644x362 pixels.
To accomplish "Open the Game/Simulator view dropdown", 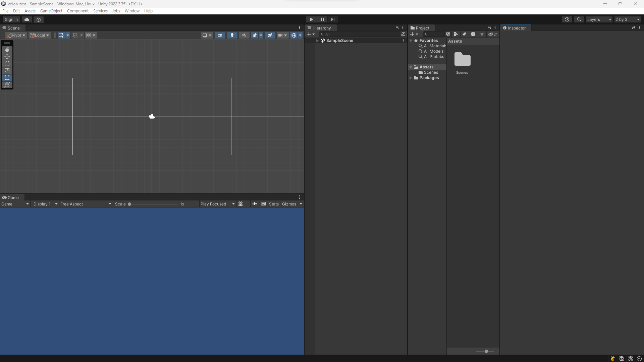I will point(15,204).
